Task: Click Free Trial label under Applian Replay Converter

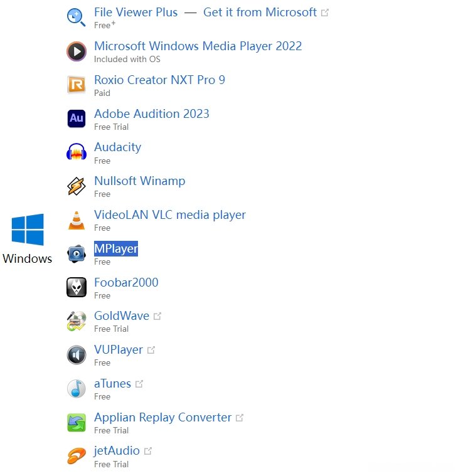Action: point(112,430)
